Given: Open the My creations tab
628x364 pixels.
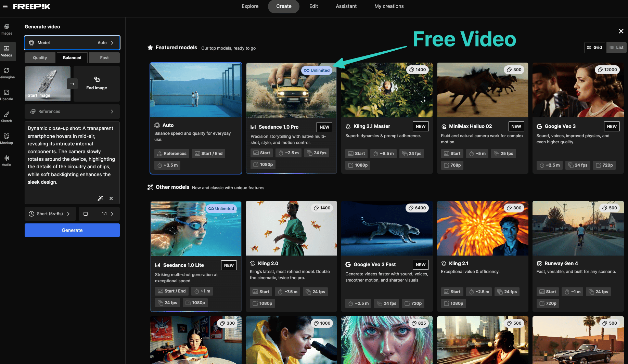Looking at the screenshot, I should click(389, 6).
